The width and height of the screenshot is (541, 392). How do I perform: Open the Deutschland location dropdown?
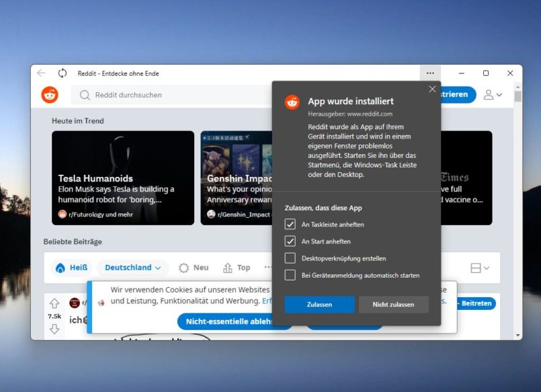(x=132, y=268)
